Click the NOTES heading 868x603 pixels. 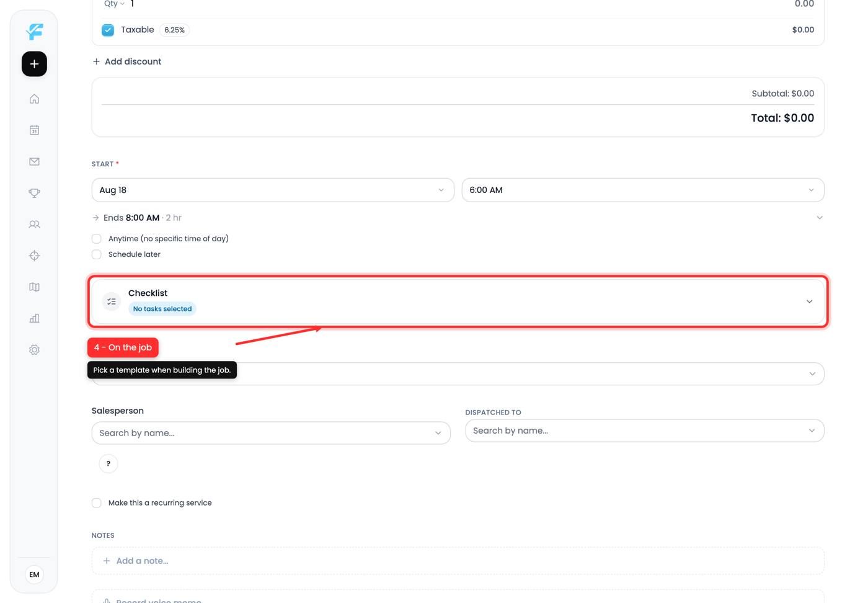[103, 535]
